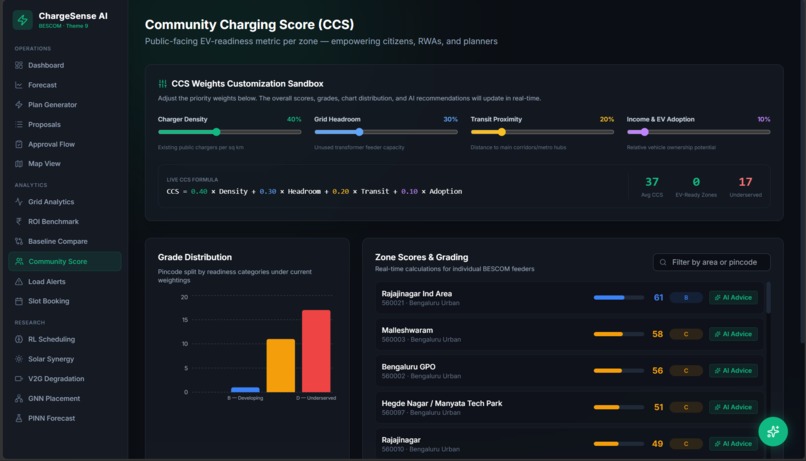Open AI Advice for Malleshwaram
Screen dimensions: 806x461
point(733,334)
